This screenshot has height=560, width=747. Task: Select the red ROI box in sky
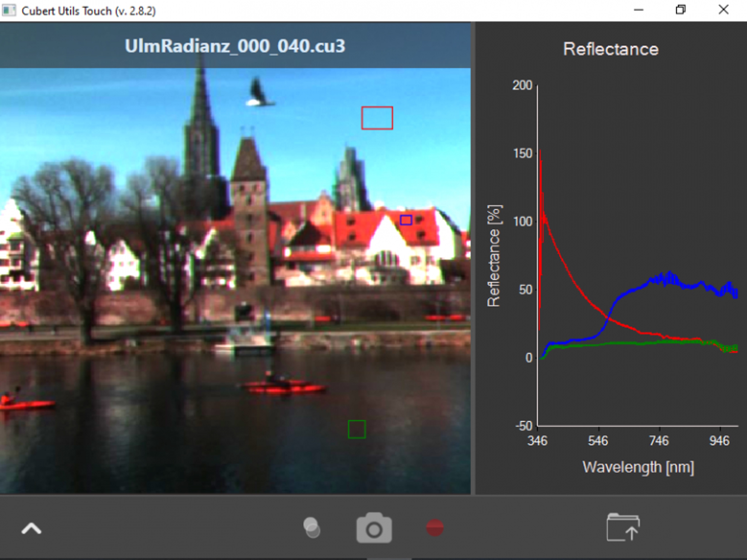[x=377, y=118]
